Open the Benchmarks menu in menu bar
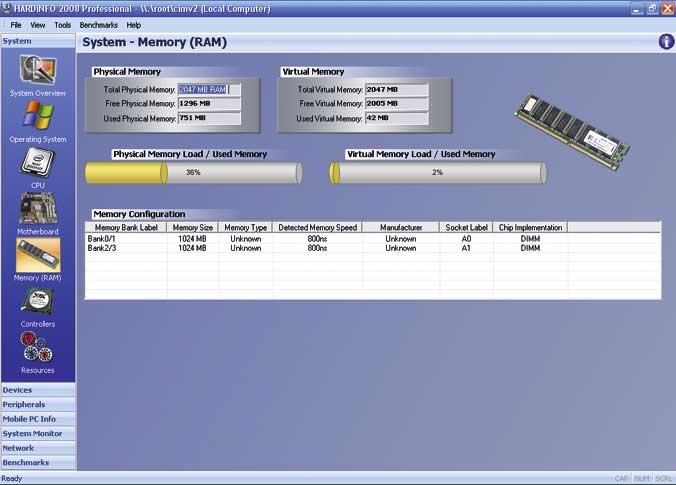The height and width of the screenshot is (485, 676). 98,25
